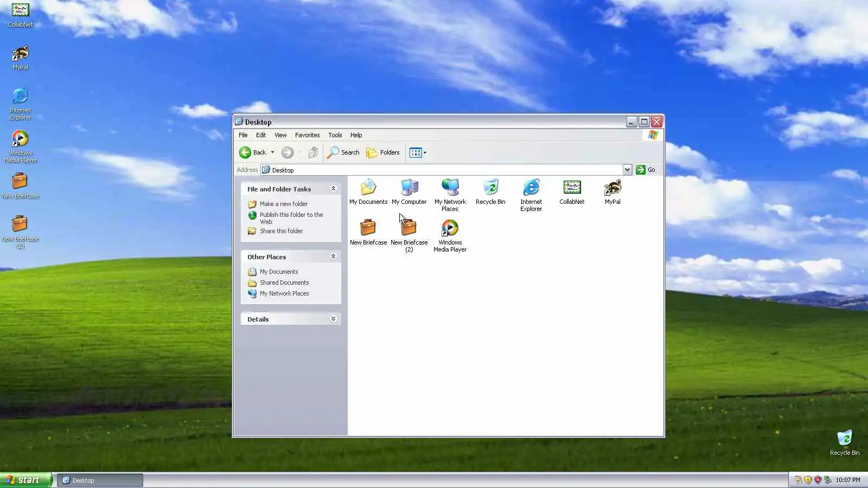This screenshot has width=868, height=488.
Task: Go up one folder level
Action: point(314,152)
